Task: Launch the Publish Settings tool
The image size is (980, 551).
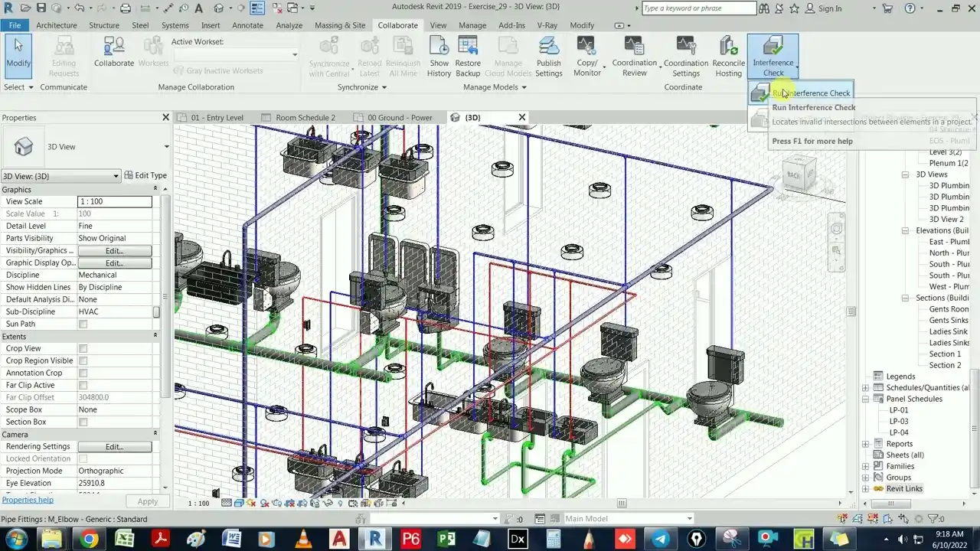Action: pyautogui.click(x=549, y=54)
